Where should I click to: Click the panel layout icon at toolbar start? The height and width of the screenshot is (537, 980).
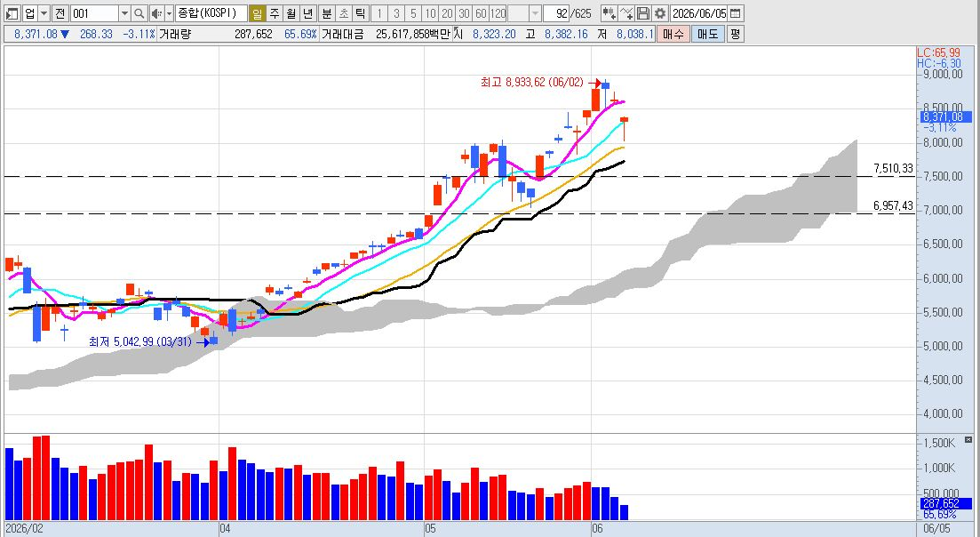(12, 13)
